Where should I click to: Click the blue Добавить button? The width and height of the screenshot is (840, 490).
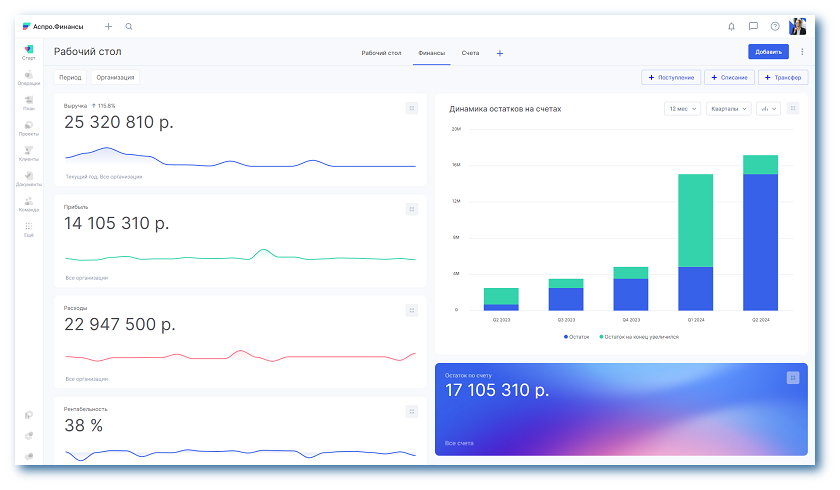click(x=768, y=52)
